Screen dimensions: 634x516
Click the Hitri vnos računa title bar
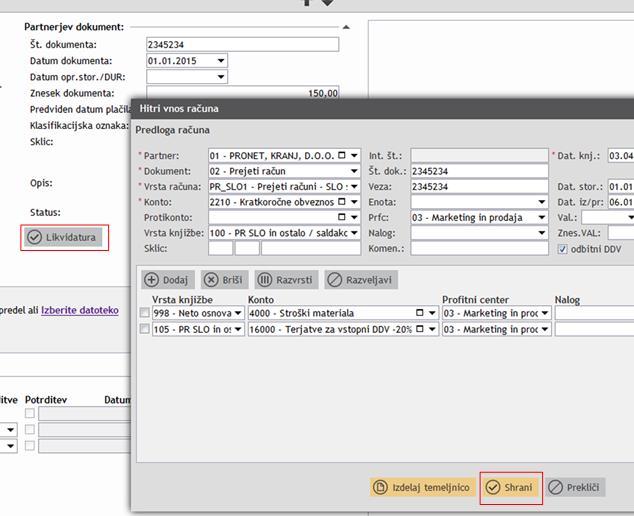tap(383, 108)
